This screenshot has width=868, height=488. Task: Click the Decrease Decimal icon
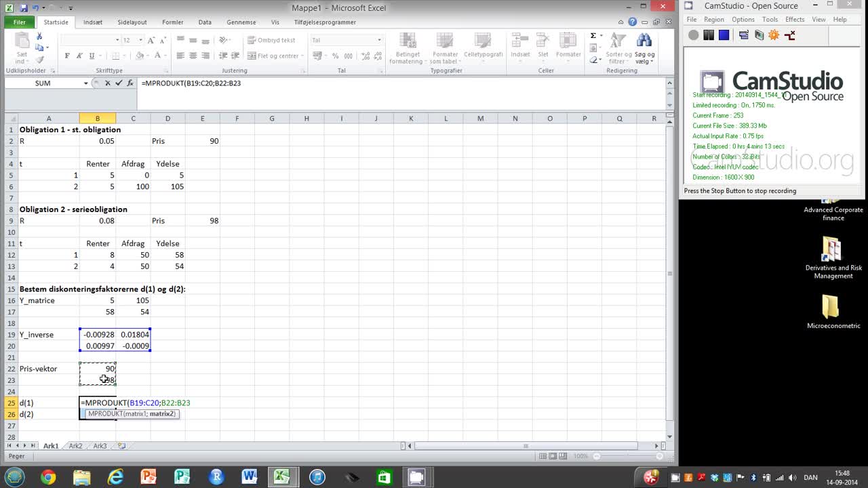click(x=376, y=56)
